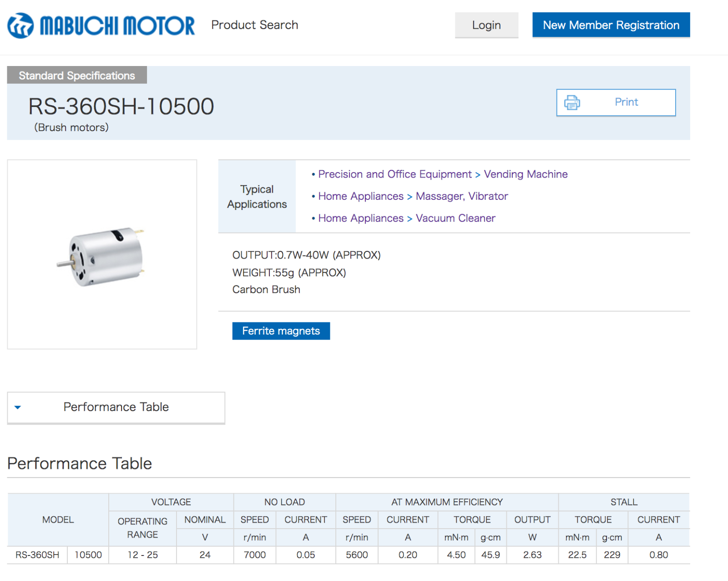Open the Product Search menu item

pos(254,25)
